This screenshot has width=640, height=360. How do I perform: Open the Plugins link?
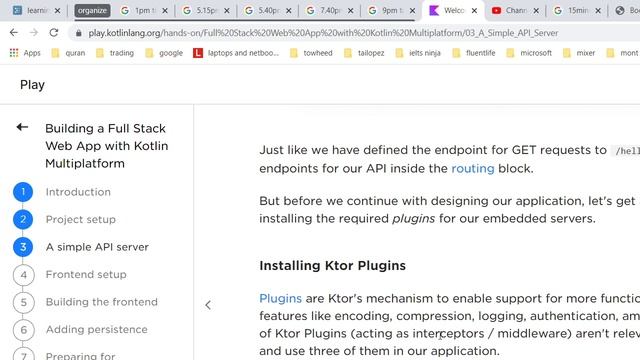(x=280, y=298)
